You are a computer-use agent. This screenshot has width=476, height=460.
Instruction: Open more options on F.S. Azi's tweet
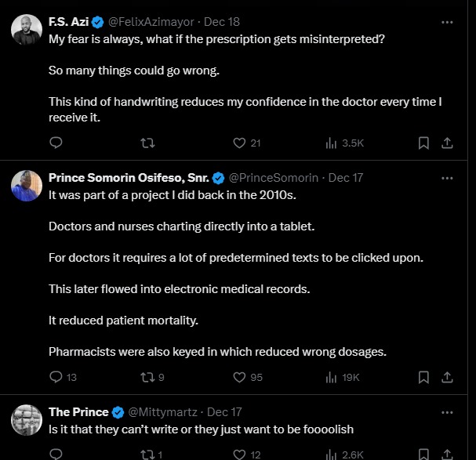point(447,22)
